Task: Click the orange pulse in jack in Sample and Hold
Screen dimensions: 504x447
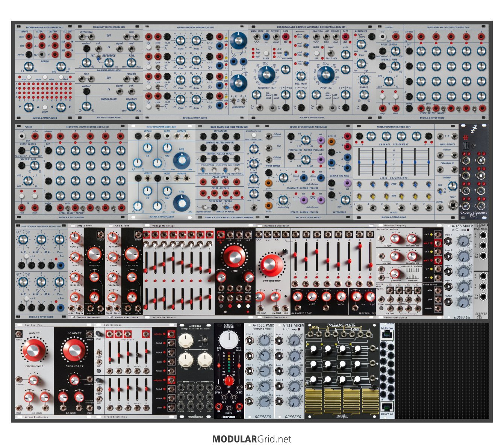Action: tap(331, 141)
